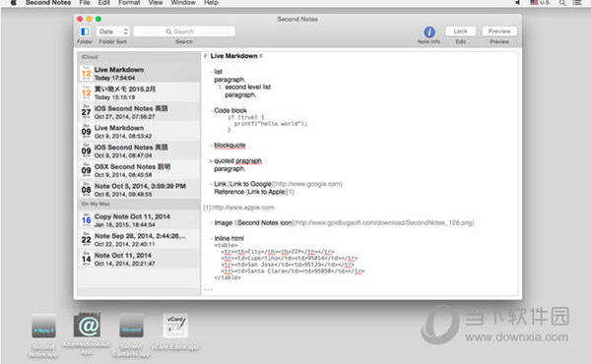Click the Search field in toolbar
Viewport: 591px width, 364px height.
coord(184,31)
